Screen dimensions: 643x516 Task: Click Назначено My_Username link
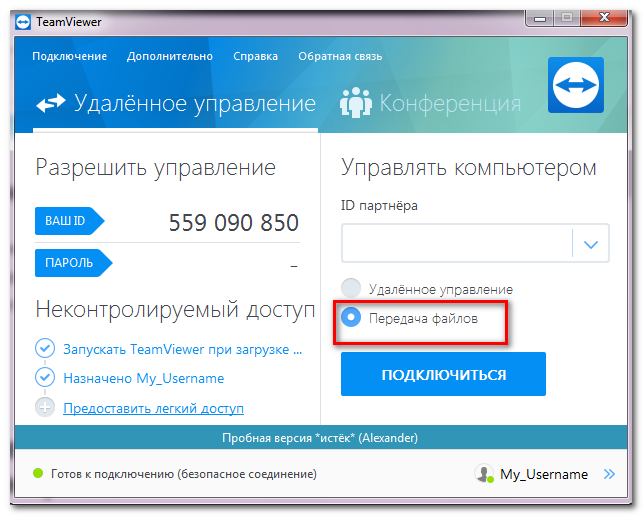click(144, 378)
